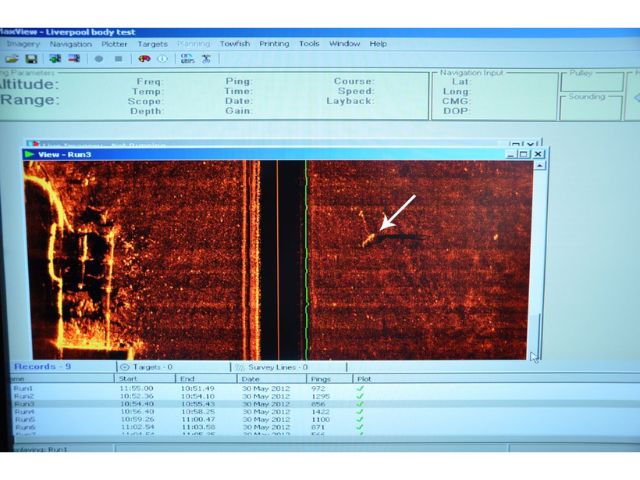
Task: Open the Printing menu
Action: [274, 44]
